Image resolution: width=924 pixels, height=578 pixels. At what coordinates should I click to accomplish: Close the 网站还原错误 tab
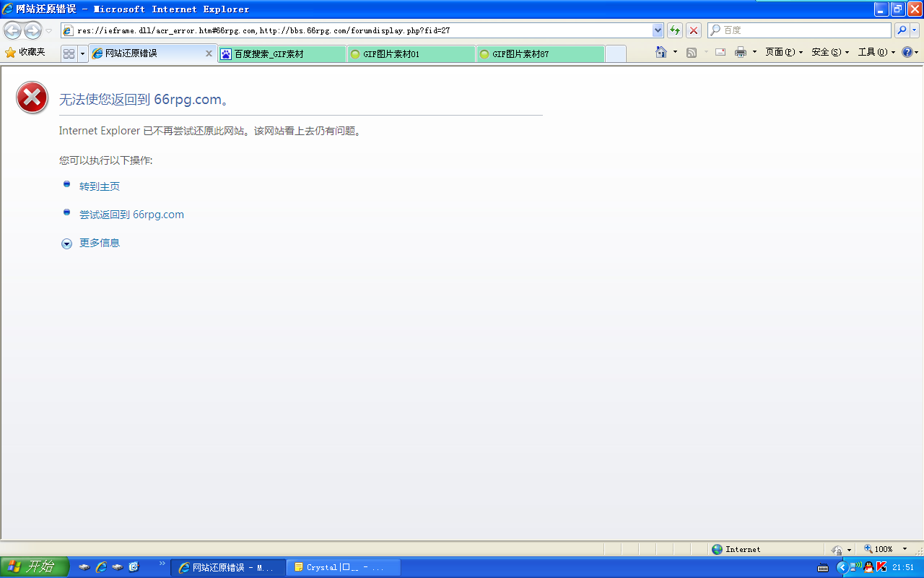pos(209,53)
